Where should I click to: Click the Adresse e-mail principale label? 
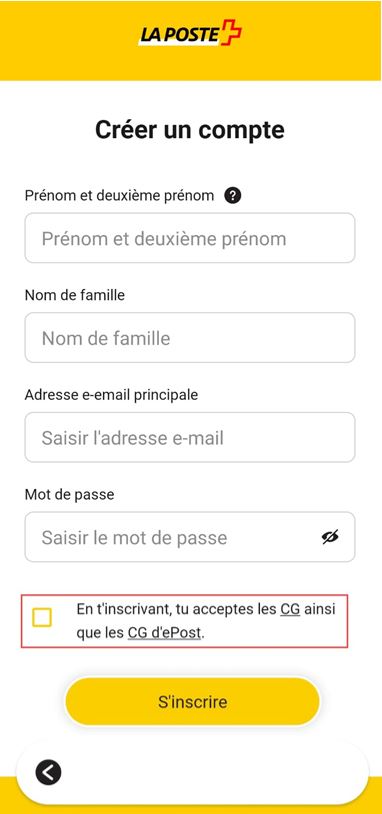111,395
